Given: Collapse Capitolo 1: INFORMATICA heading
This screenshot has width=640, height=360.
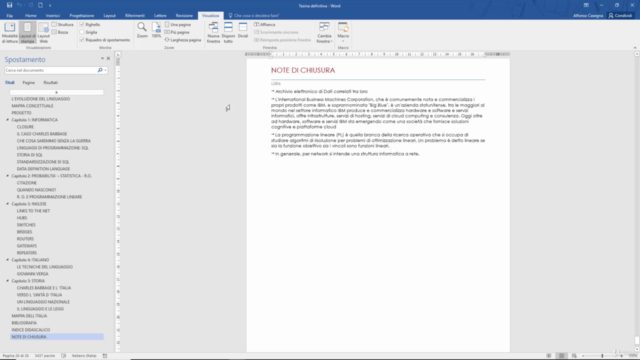Looking at the screenshot, I should [7, 120].
